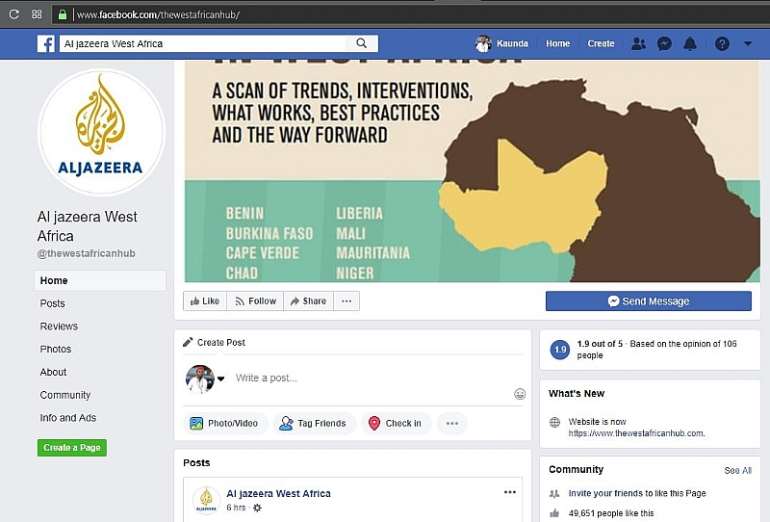
Task: Open the thewestafricanhub.com website link
Action: coord(636,433)
